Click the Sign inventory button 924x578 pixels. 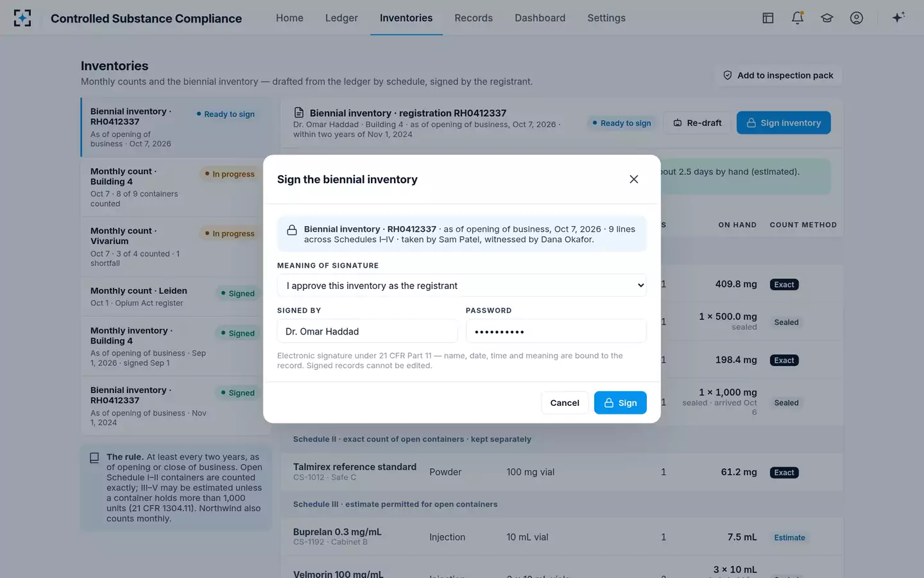coord(783,123)
